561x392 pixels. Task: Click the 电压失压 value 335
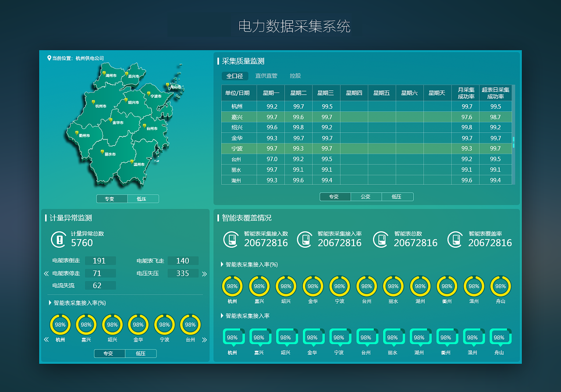coord(183,274)
